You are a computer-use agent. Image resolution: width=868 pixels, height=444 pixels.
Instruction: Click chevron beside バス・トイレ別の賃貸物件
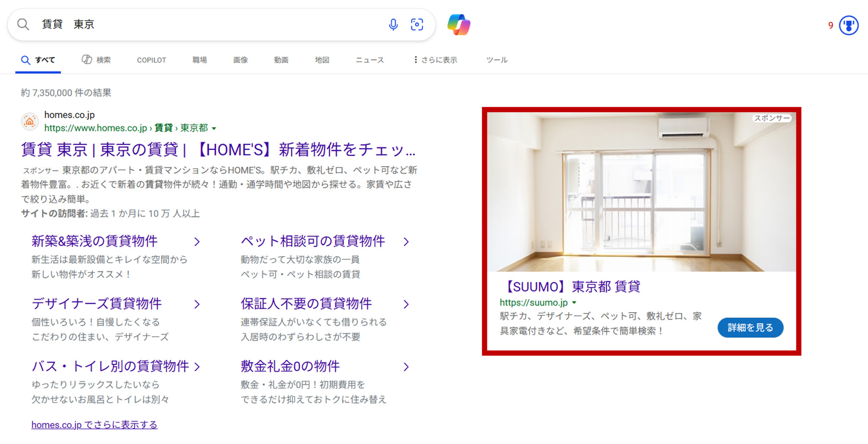coord(197,367)
